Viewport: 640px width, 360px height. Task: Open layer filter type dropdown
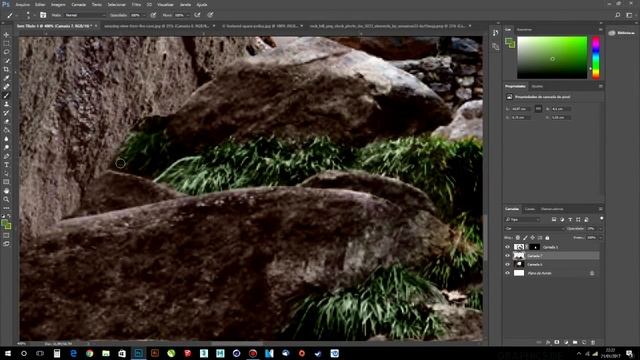point(522,220)
